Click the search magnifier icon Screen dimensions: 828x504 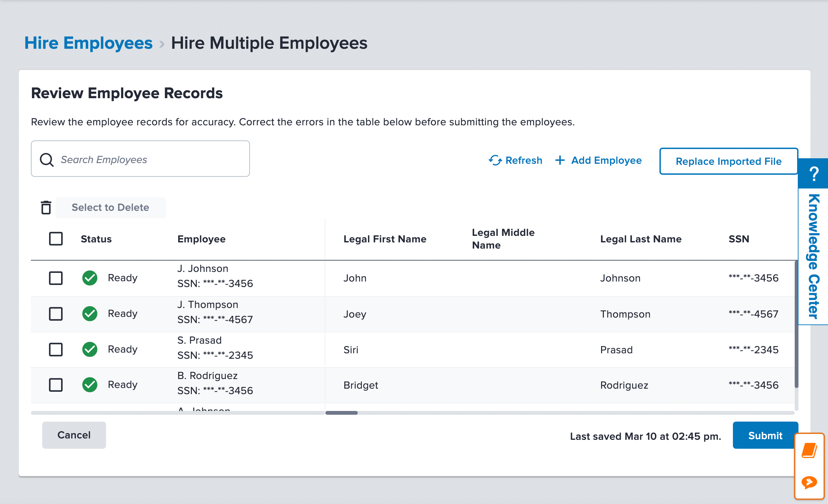click(47, 160)
